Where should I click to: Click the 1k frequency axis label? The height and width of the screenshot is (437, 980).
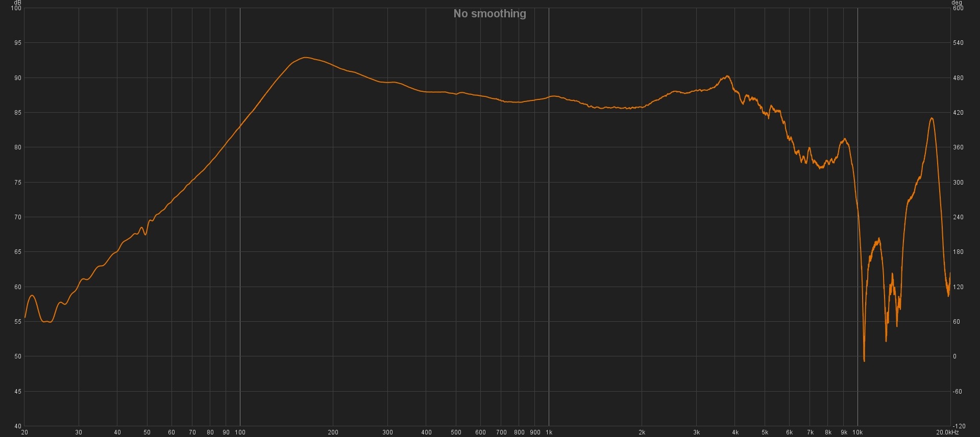coord(549,432)
